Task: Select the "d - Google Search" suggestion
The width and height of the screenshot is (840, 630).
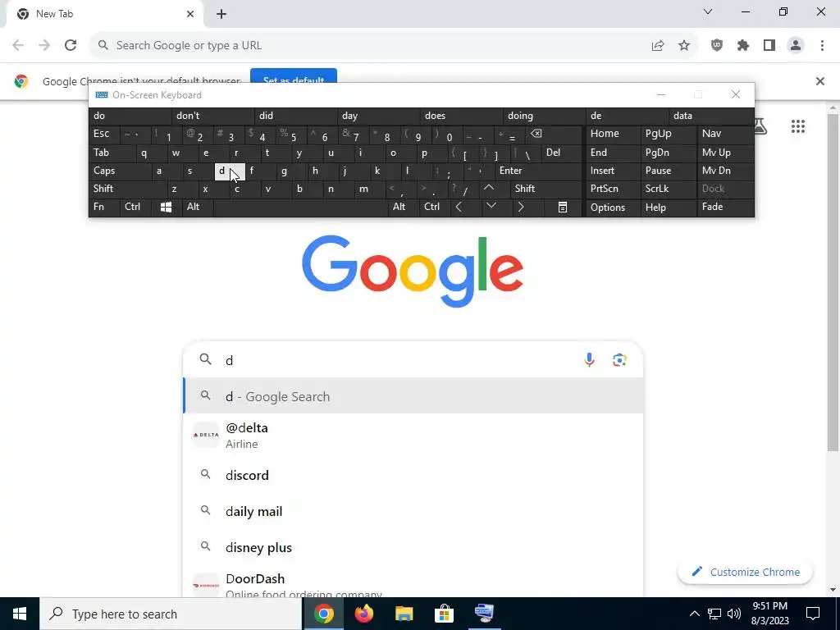Action: (x=413, y=396)
